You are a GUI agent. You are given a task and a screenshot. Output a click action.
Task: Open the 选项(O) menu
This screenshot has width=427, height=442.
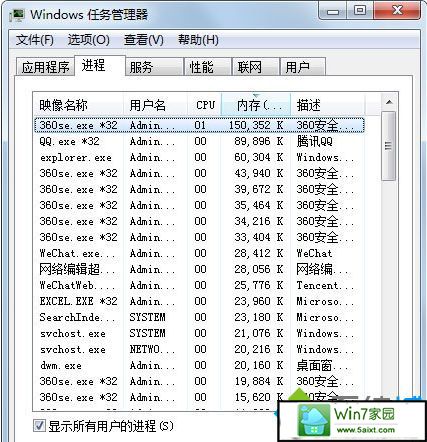[89, 40]
